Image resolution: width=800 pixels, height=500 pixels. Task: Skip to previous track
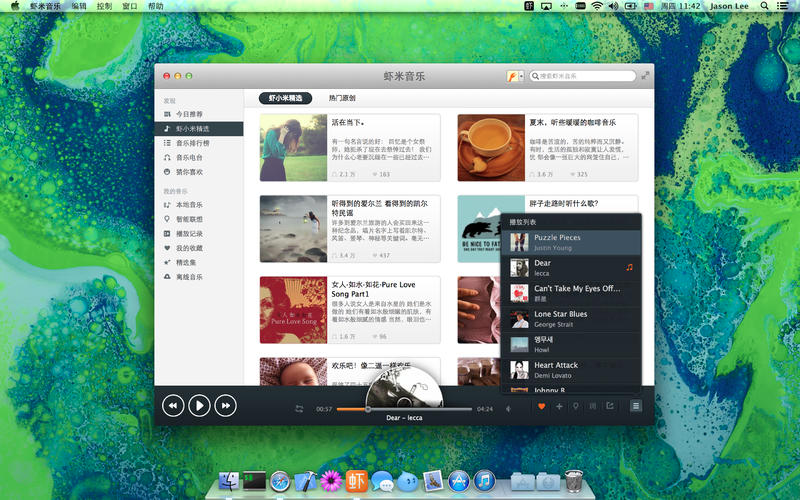tap(173, 406)
